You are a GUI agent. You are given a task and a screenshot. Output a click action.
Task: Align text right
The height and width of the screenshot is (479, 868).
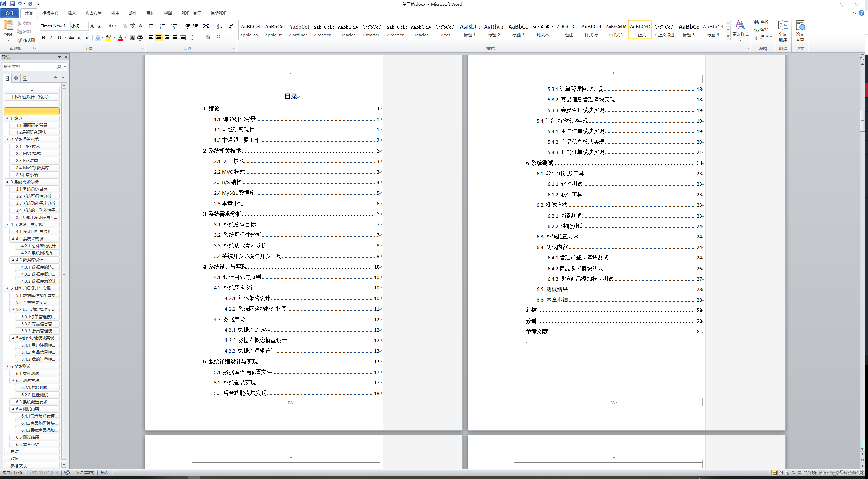pyautogui.click(x=167, y=37)
